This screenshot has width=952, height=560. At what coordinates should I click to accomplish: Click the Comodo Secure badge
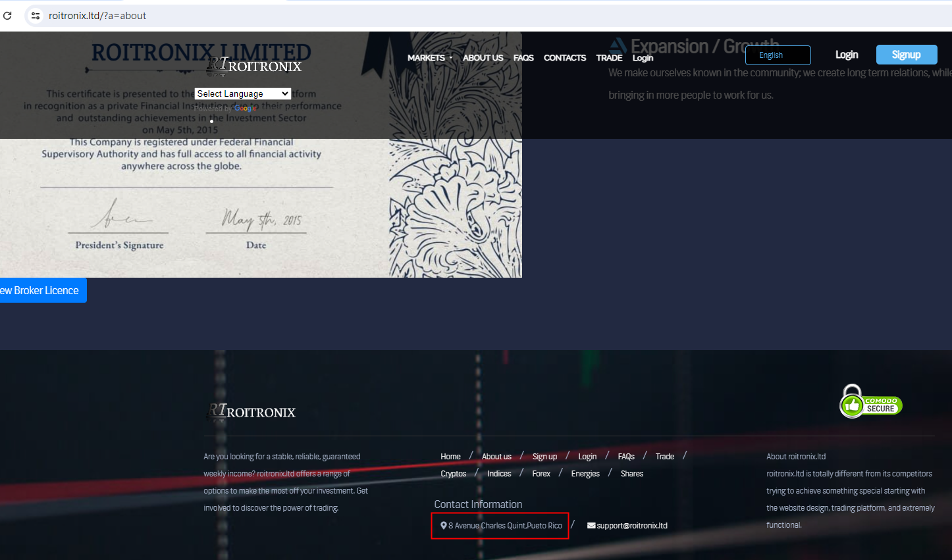pyautogui.click(x=870, y=401)
